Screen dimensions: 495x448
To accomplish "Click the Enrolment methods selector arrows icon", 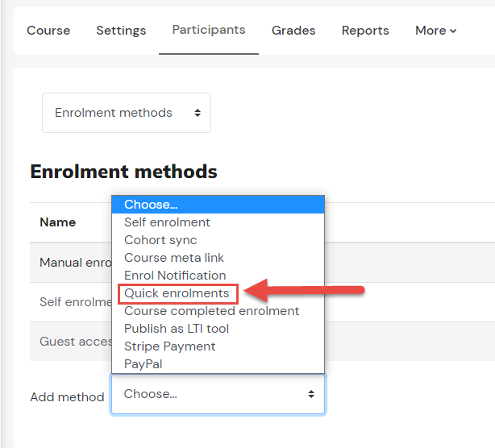I will [x=198, y=113].
